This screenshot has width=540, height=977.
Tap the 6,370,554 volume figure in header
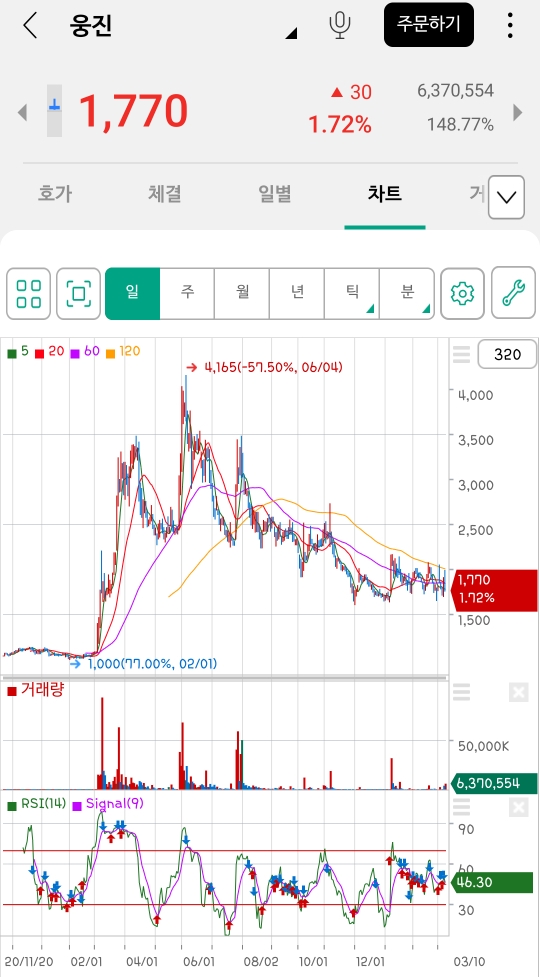(x=455, y=91)
